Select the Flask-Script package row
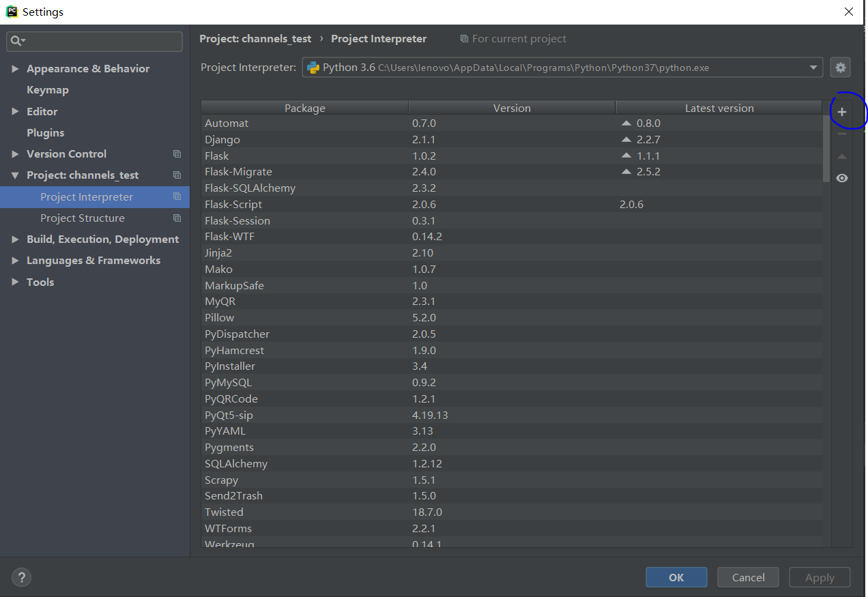 pos(512,205)
